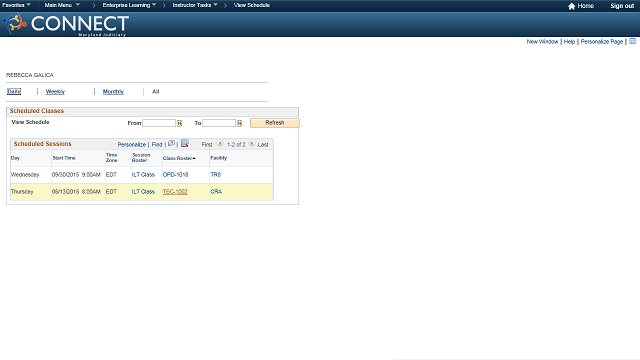Show the next row arrow

pos(251,144)
